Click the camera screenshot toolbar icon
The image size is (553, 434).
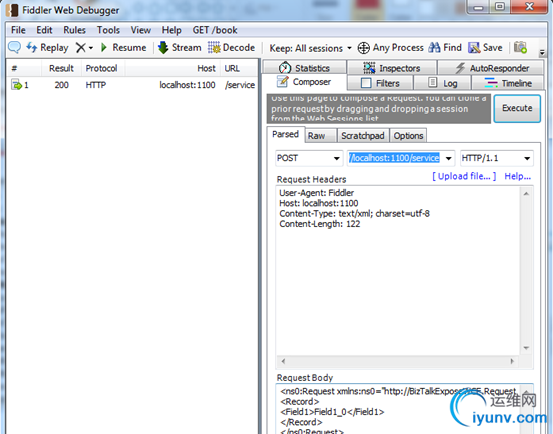coord(520,47)
